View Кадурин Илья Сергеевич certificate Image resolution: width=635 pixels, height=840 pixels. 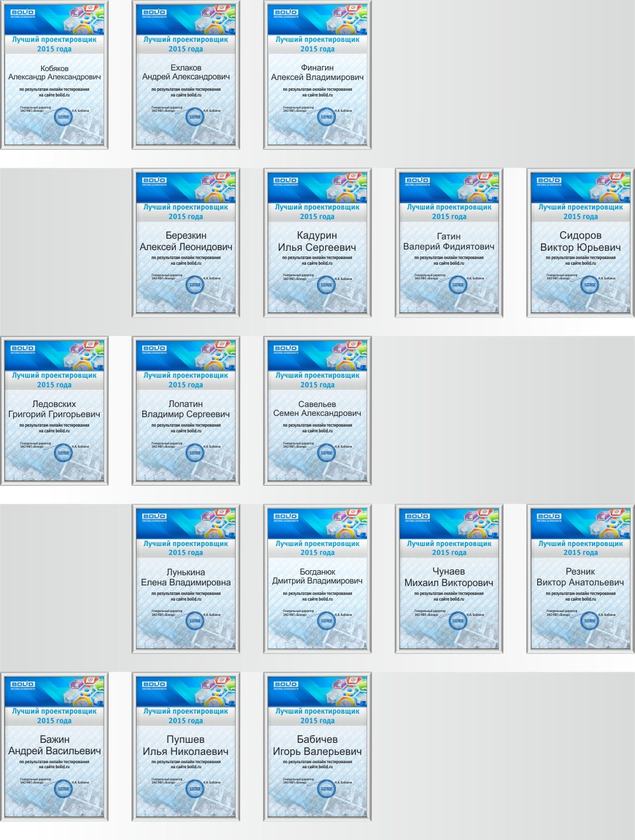pos(317,243)
